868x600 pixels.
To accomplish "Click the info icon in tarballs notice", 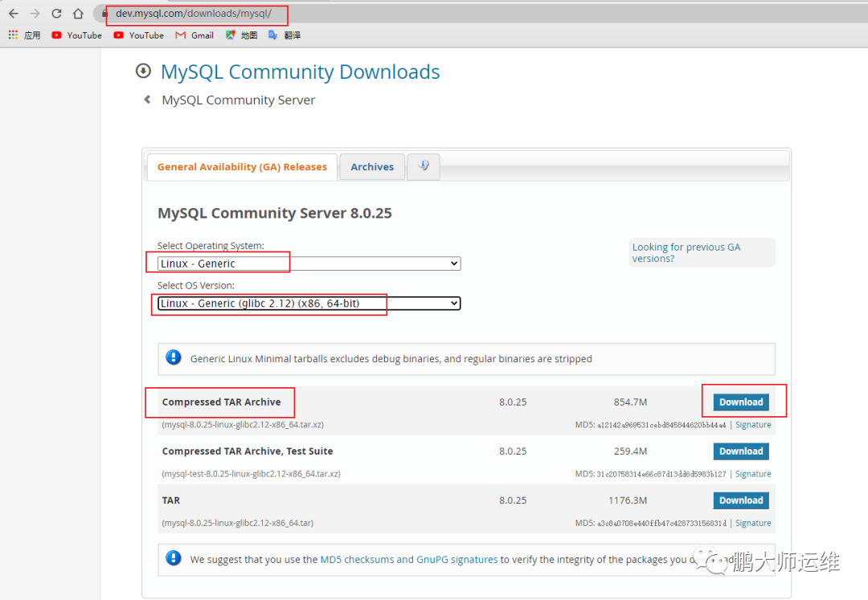I will tap(174, 357).
